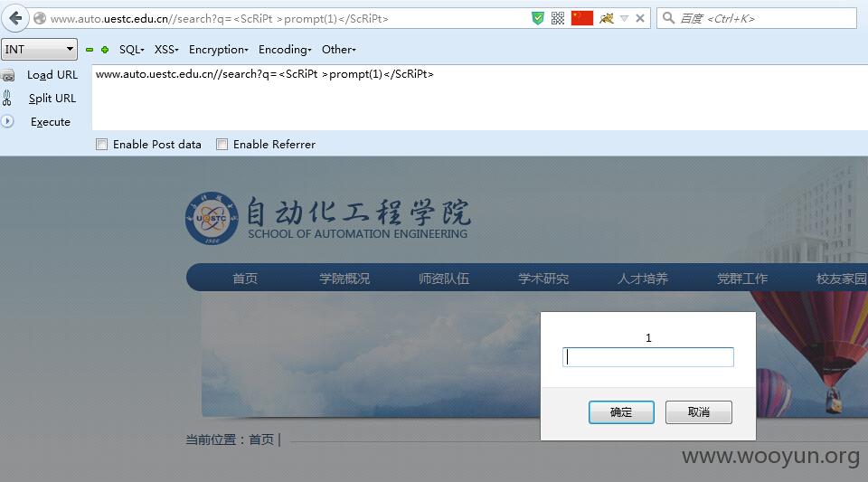Screen dimensions: 868x482
Task: Open 人才培养 navigation item
Action: click(643, 279)
